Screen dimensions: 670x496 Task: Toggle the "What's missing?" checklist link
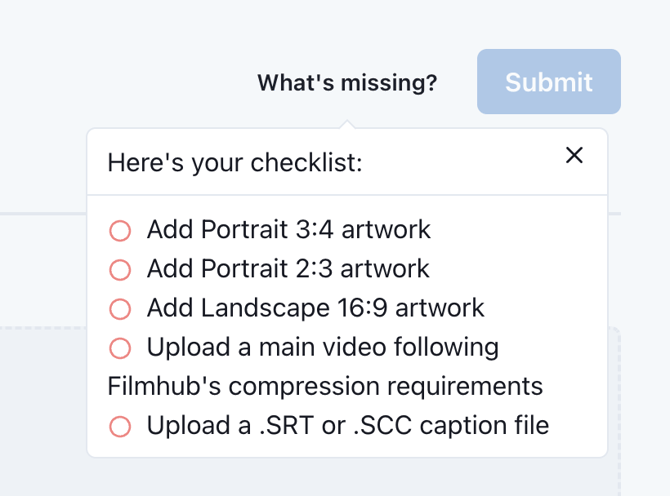347,83
